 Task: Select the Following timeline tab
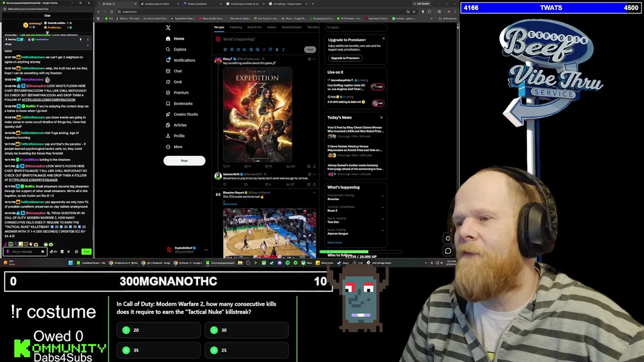click(x=235, y=27)
